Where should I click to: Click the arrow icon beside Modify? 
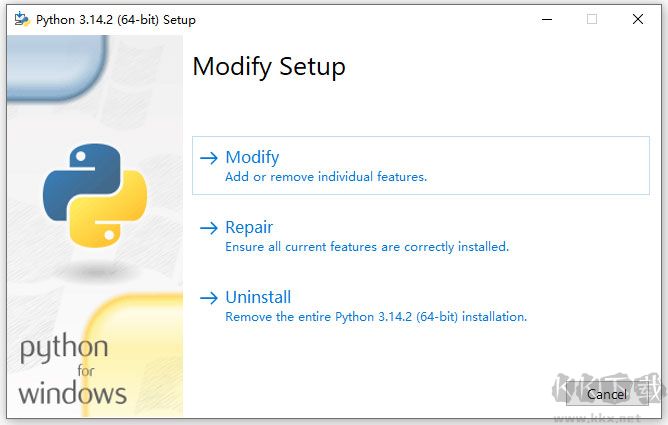coord(208,158)
